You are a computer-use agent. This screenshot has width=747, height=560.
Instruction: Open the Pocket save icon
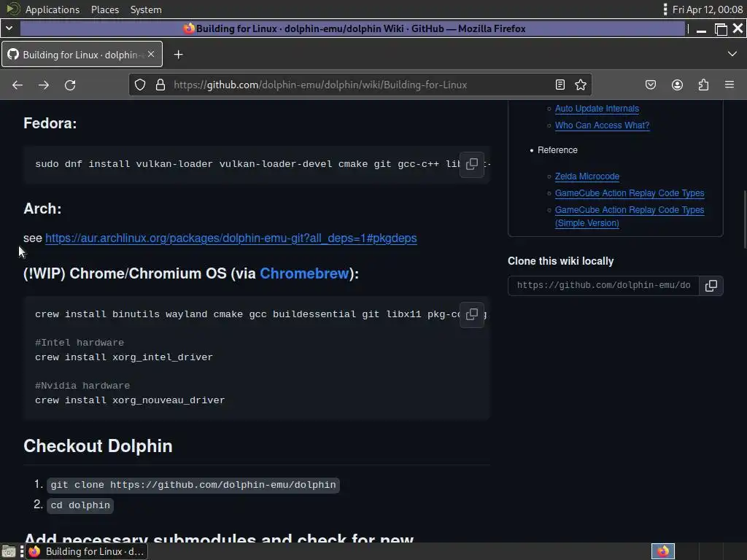650,85
